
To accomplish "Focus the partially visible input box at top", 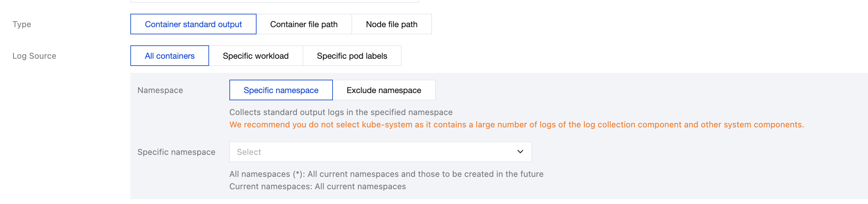I will coord(274,1).
